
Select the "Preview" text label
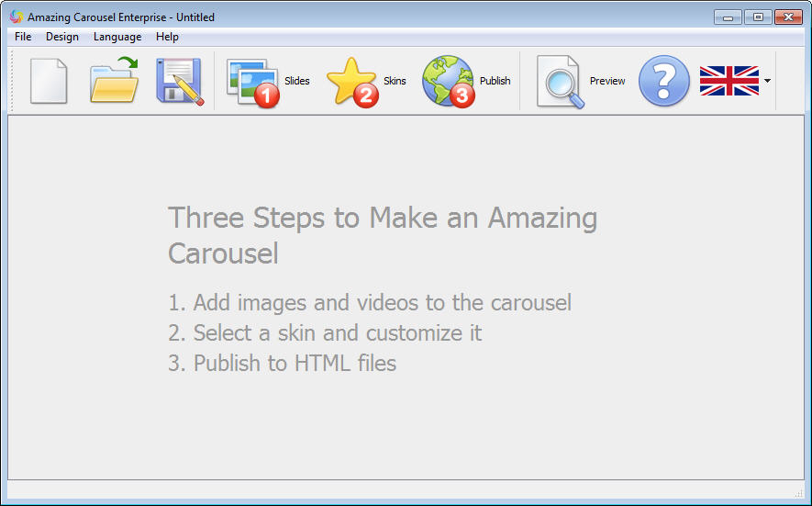click(607, 81)
